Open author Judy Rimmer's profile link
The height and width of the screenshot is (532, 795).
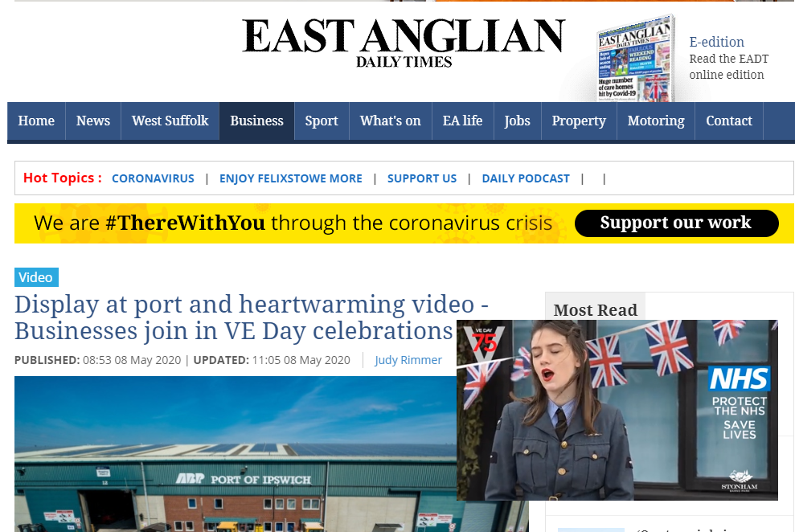(408, 360)
